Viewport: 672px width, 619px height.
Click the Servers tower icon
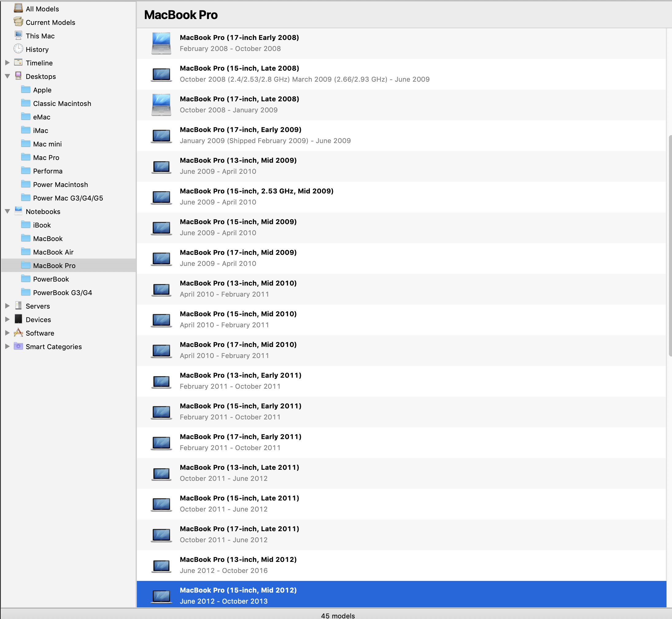click(18, 306)
